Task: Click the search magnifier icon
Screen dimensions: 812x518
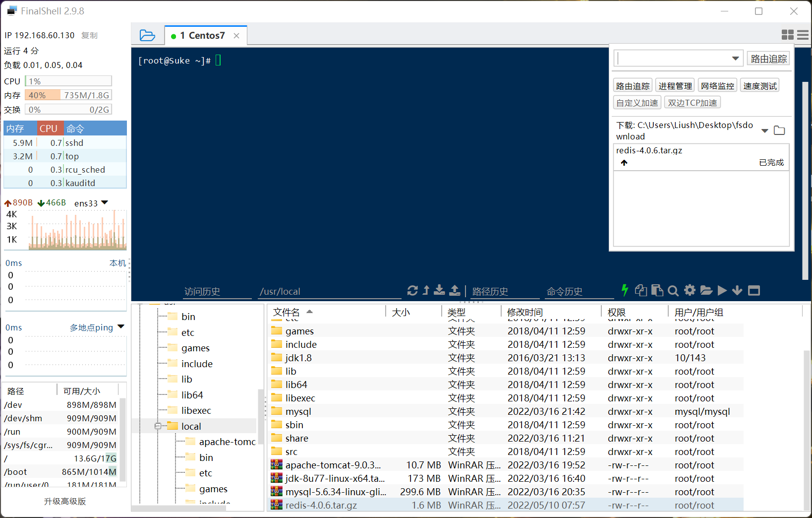Action: click(673, 291)
